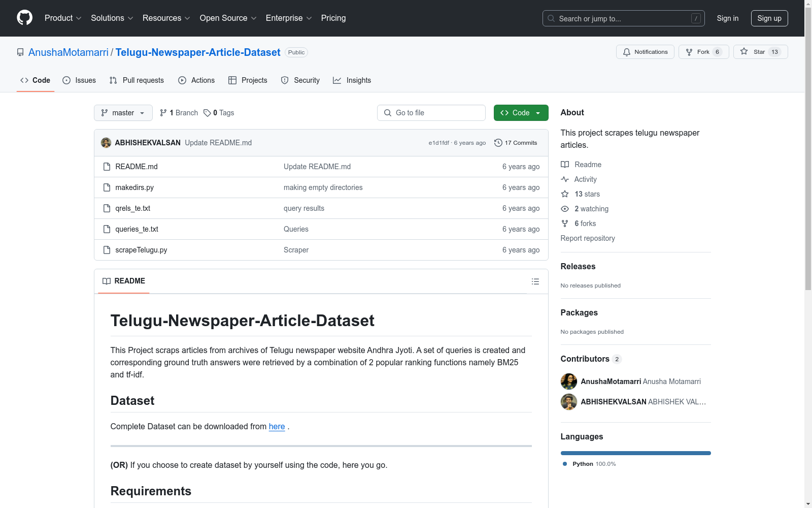Click the magnifier icon in Go to file
Image resolution: width=812 pixels, height=508 pixels.
click(388, 113)
